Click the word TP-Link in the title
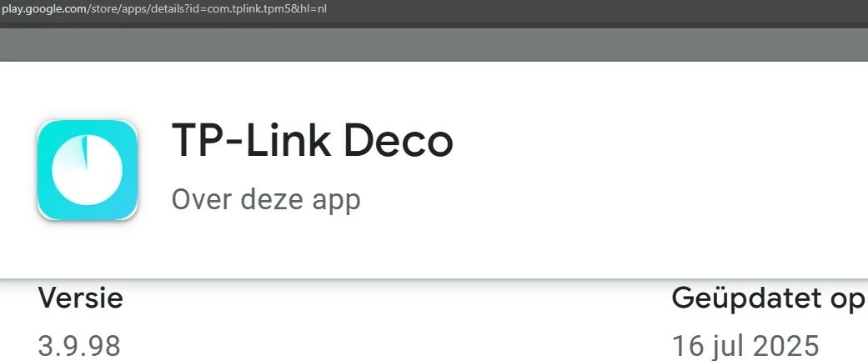Image resolution: width=868 pixels, height=361 pixels. 252,141
